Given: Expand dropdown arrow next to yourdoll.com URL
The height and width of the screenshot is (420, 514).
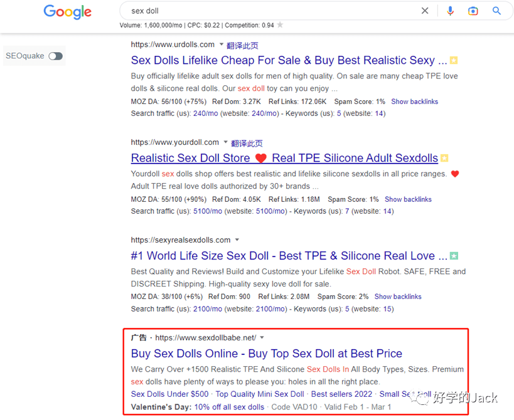Looking at the screenshot, I should [225, 142].
